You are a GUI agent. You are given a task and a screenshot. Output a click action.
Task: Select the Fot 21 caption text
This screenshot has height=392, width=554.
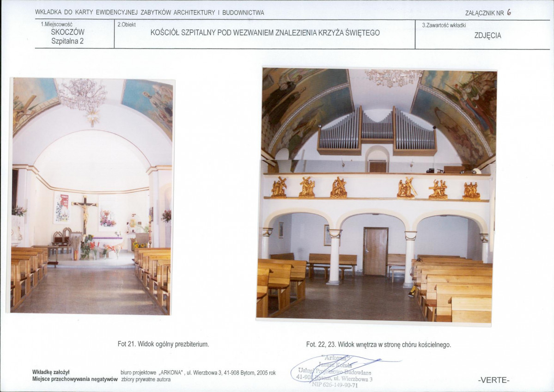163,344
